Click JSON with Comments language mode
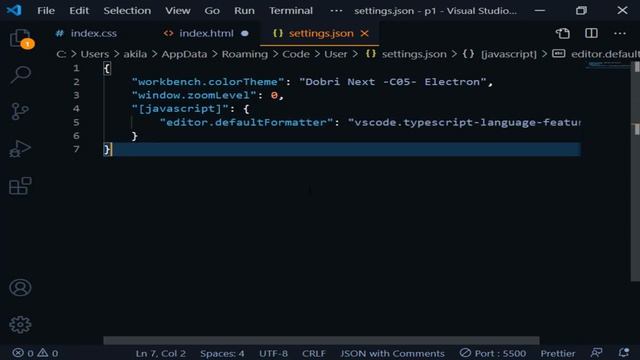This screenshot has width=640, height=360. click(392, 353)
